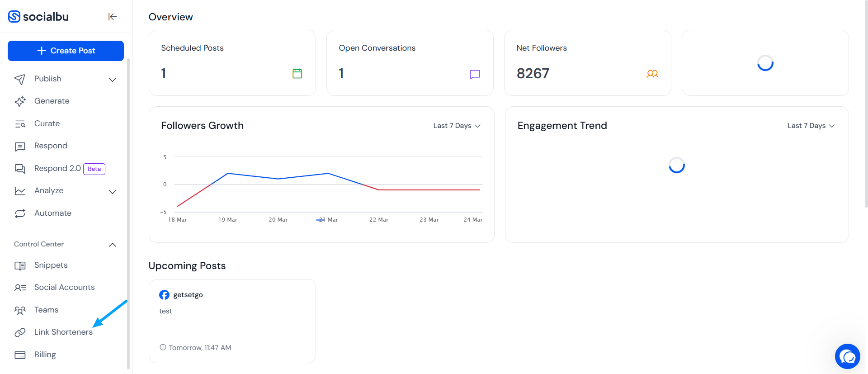Collapse the Control Center section

113,245
